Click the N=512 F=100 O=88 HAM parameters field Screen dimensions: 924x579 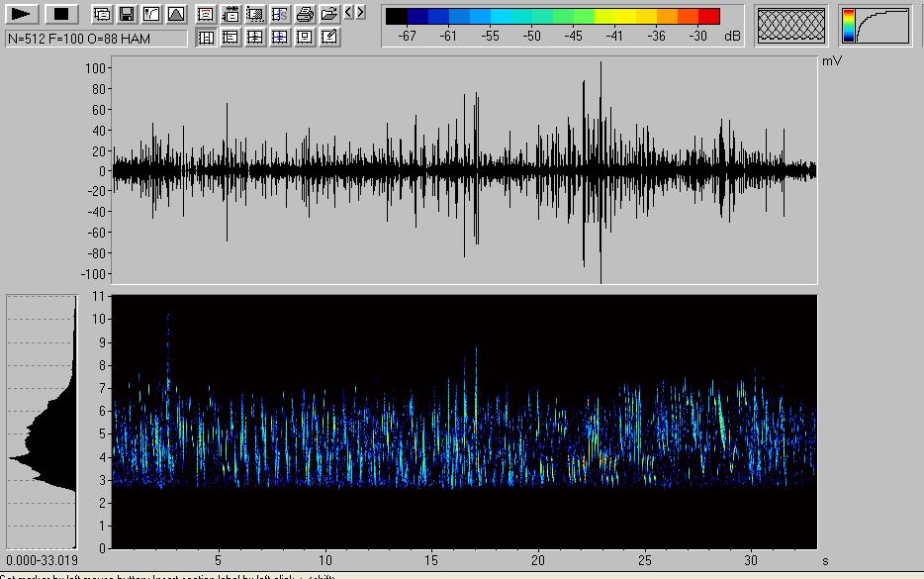tap(95, 38)
